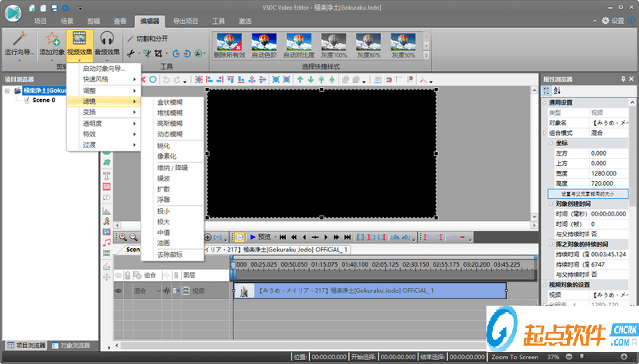Click the scissors cut tool icon

[131, 53]
